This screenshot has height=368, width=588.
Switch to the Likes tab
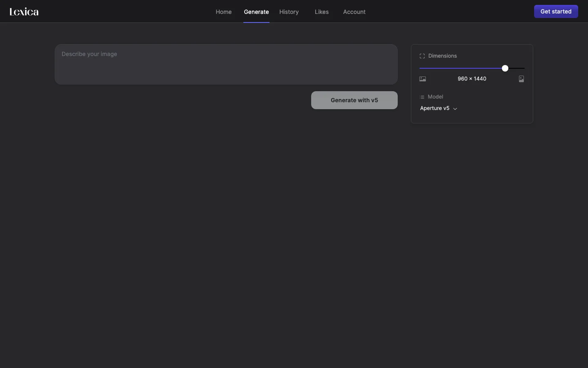[322, 12]
